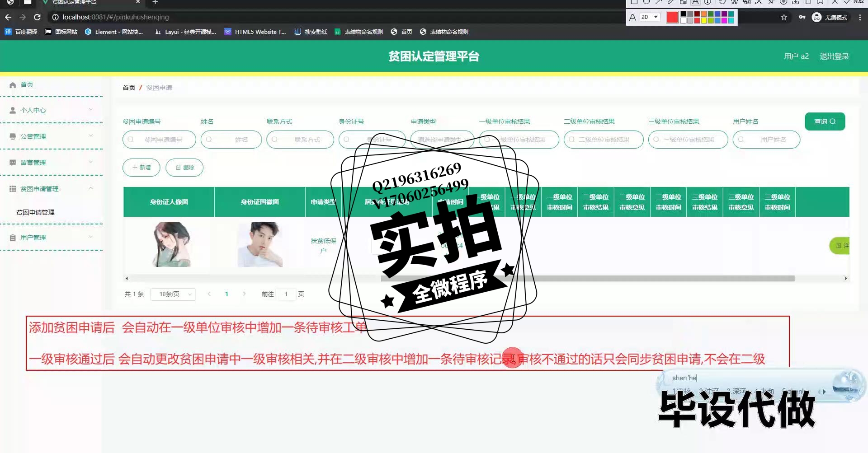Expand the 用户管理 menu chevron
Viewport: 868px width, 453px height.
click(x=91, y=237)
